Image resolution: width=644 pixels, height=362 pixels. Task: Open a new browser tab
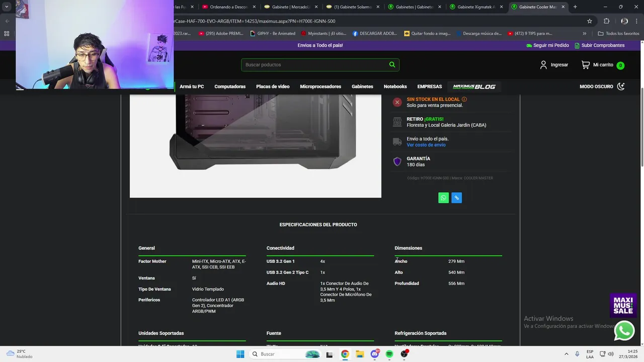pyautogui.click(x=575, y=7)
